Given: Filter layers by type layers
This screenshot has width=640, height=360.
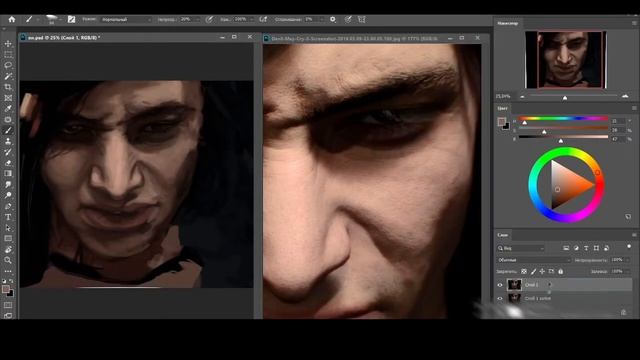Looking at the screenshot, I should click(586, 248).
